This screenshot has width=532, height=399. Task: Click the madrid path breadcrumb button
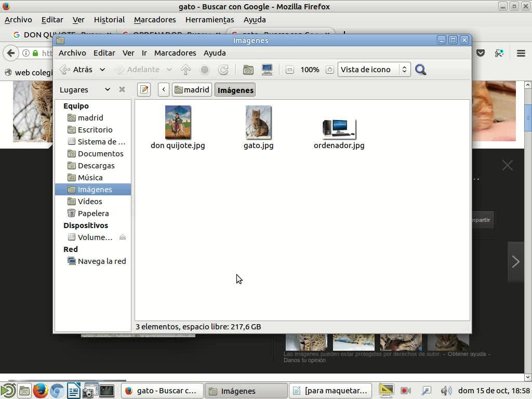pyautogui.click(x=192, y=90)
